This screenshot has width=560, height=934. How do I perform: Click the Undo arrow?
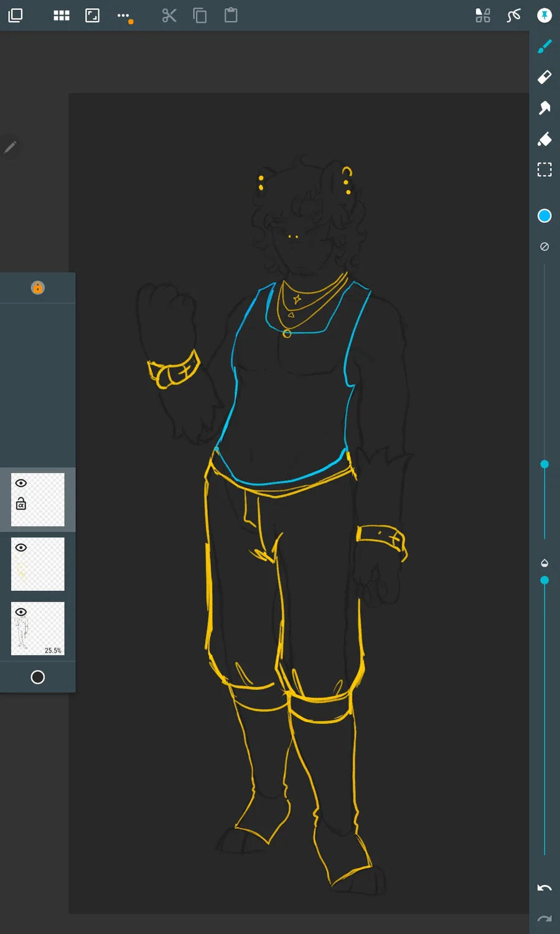click(544, 888)
